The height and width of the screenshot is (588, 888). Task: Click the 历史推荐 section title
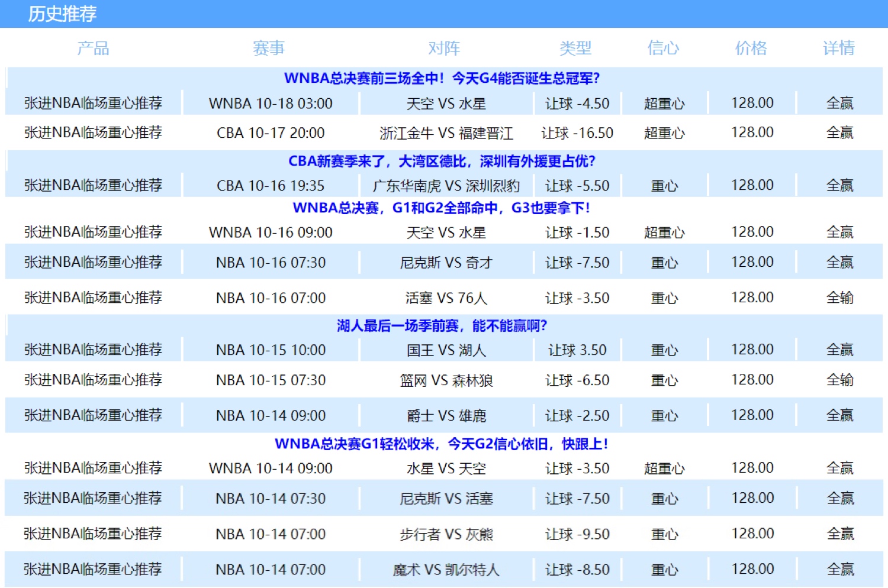pos(62,14)
